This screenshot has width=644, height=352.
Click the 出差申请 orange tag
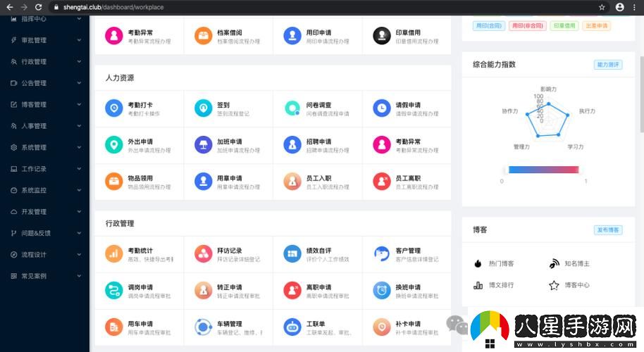click(596, 25)
